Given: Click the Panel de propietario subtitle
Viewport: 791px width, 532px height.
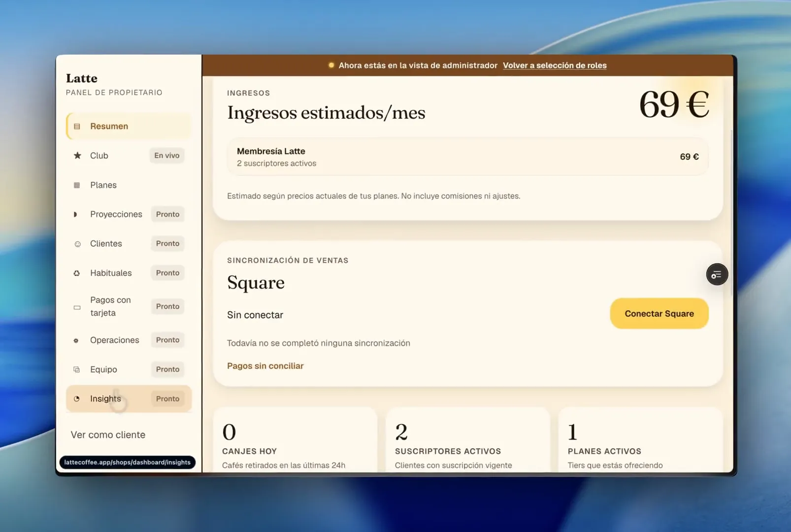Looking at the screenshot, I should click(x=114, y=93).
